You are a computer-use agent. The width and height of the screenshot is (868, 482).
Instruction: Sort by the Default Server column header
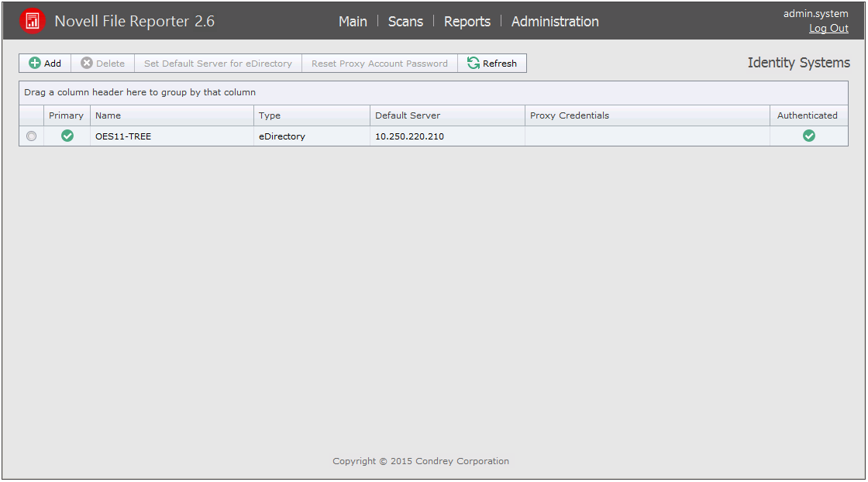pyautogui.click(x=408, y=115)
